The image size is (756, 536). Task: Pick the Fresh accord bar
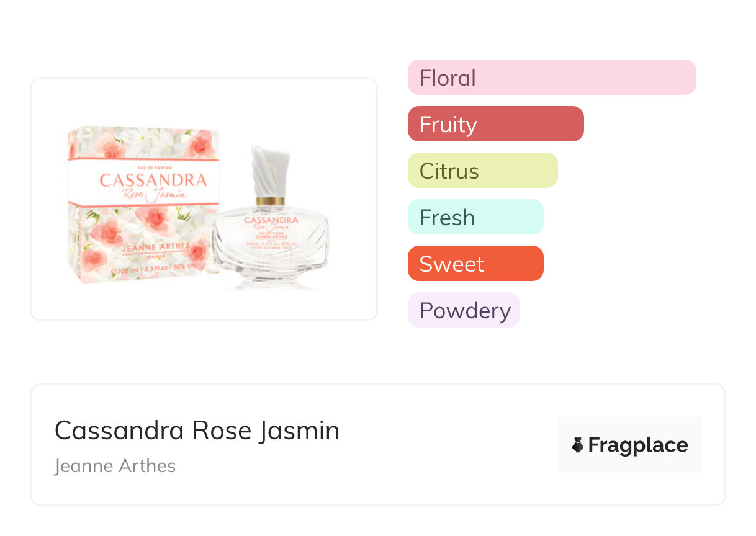pos(475,217)
